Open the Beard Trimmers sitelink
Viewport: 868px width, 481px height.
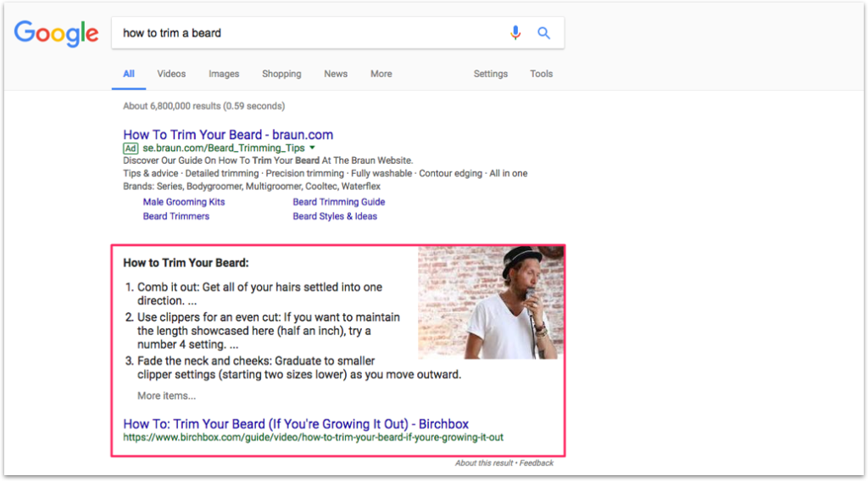click(176, 216)
